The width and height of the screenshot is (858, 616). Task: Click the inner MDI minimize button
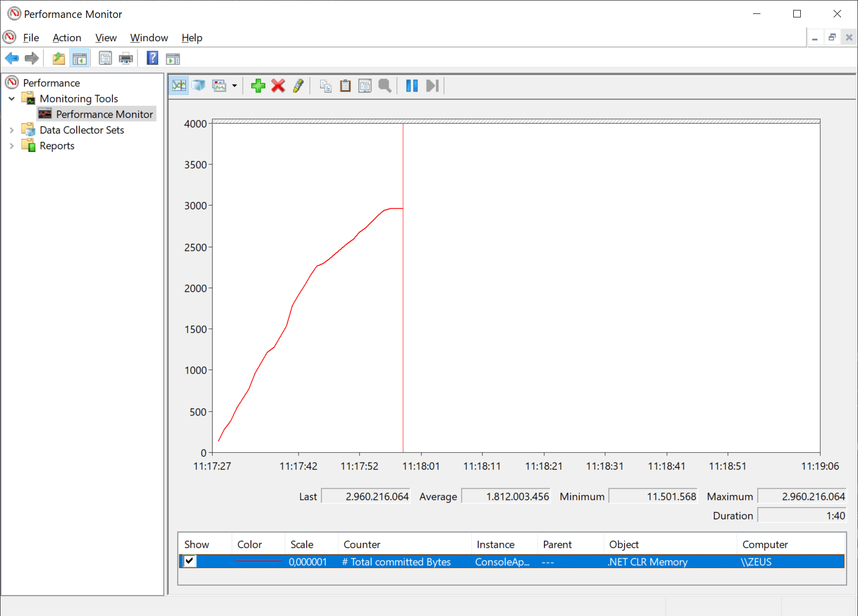pyautogui.click(x=815, y=37)
